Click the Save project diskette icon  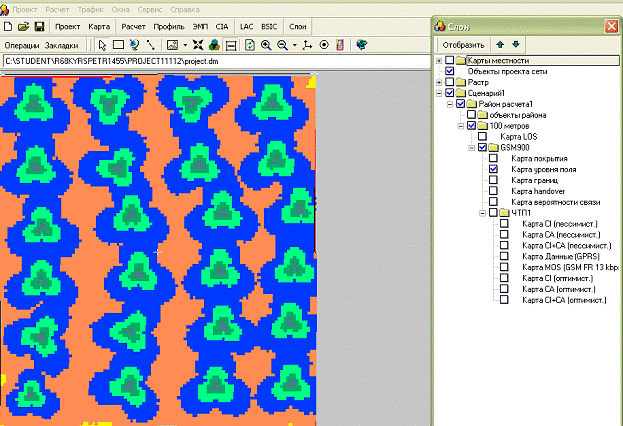coord(39,25)
